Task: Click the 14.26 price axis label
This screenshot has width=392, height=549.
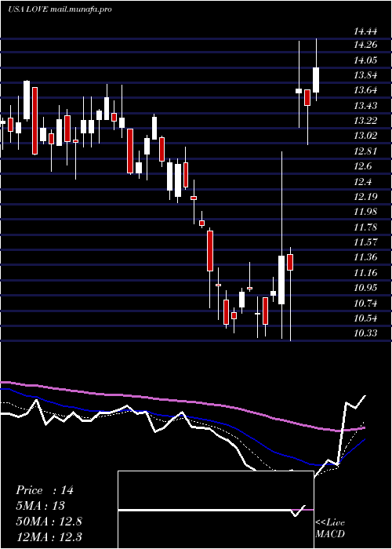Action: 365,45
